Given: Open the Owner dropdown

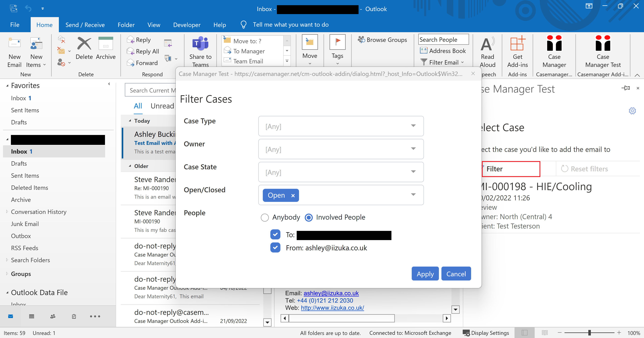Looking at the screenshot, I should coord(341,149).
